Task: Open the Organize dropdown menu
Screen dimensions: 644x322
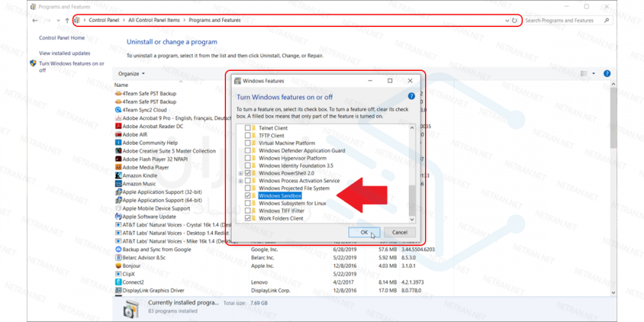Action: [131, 73]
